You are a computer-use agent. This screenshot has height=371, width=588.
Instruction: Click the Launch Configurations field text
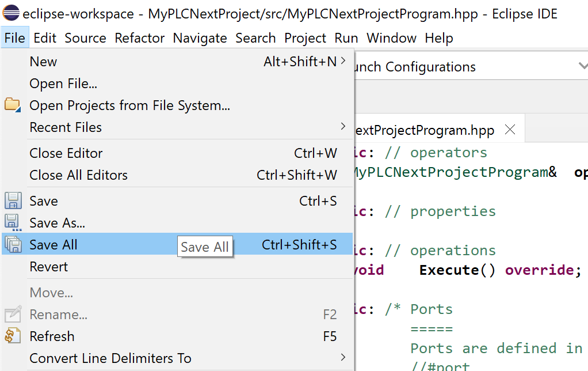(415, 66)
